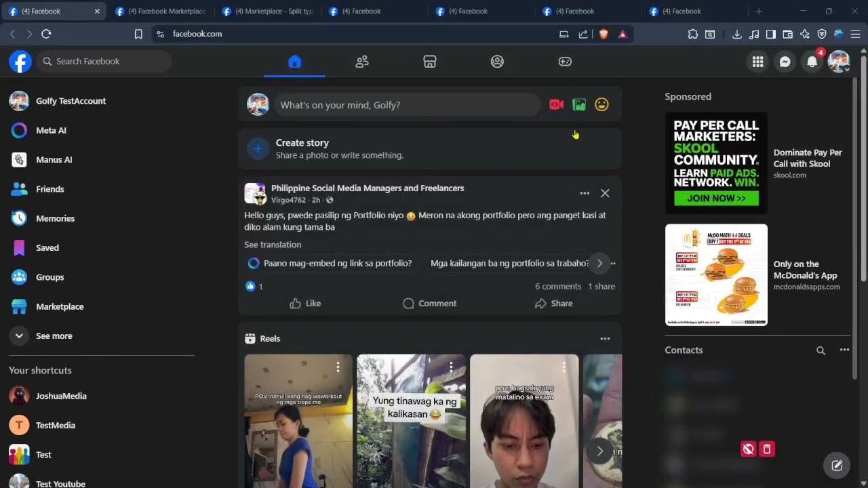Open Friends from the left sidebar
The width and height of the screenshot is (868, 488).
click(x=102, y=189)
